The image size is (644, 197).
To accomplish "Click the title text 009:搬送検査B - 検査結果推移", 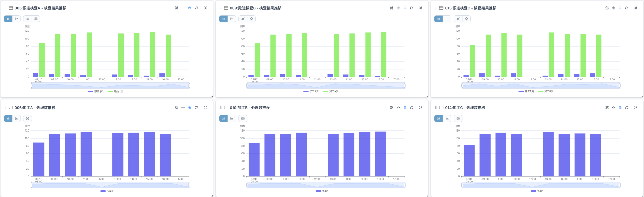I will [256, 8].
